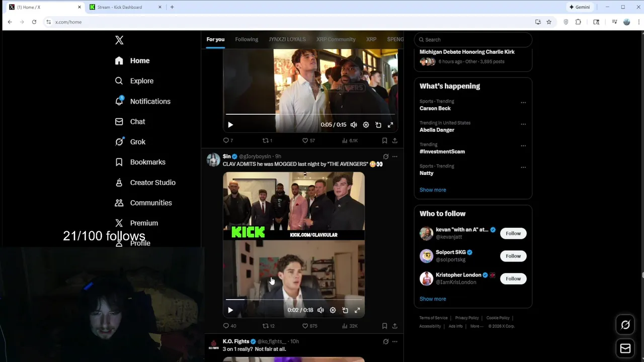
Task: Open the floating Messages envelope button
Action: (x=625, y=348)
